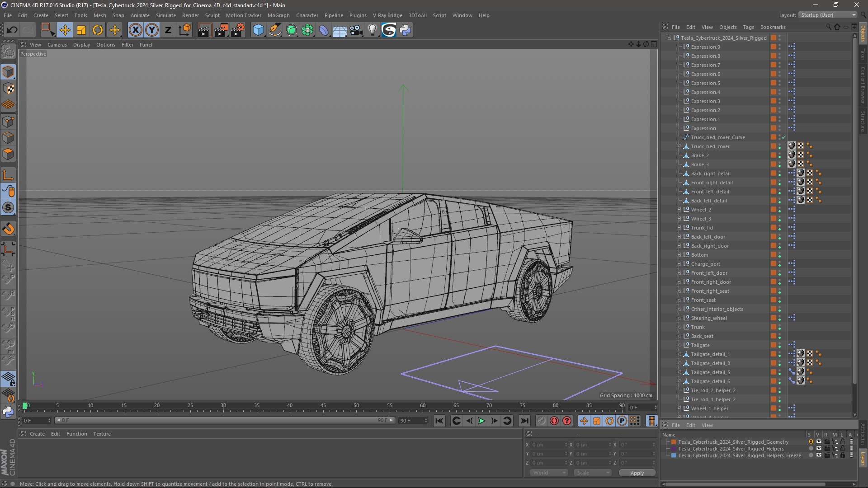Click the Snap S icon in sidebar
868x488 pixels.
(8, 208)
